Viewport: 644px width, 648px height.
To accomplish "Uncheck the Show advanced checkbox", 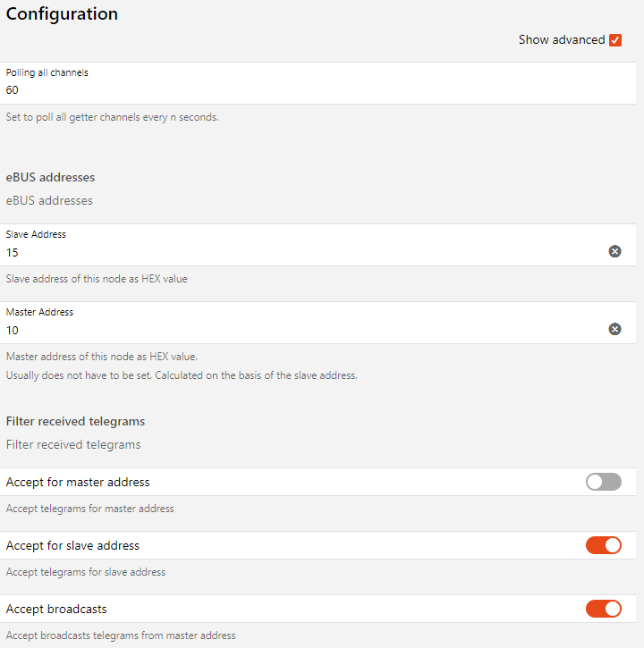I will coord(615,40).
